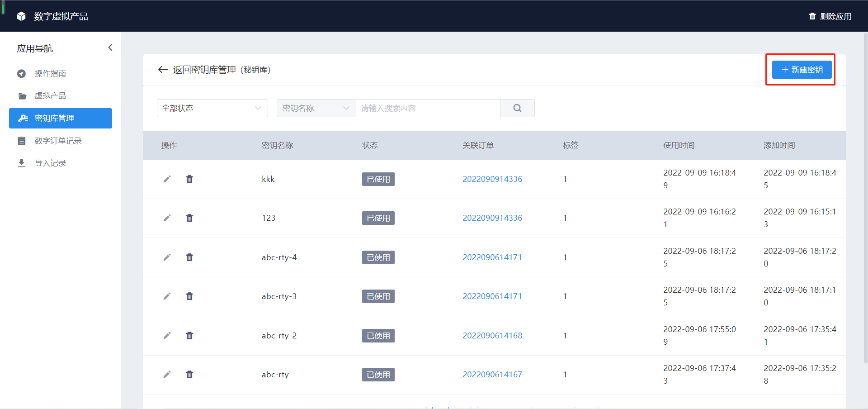Delete the abc-rty-2 key with trash icon

point(189,336)
